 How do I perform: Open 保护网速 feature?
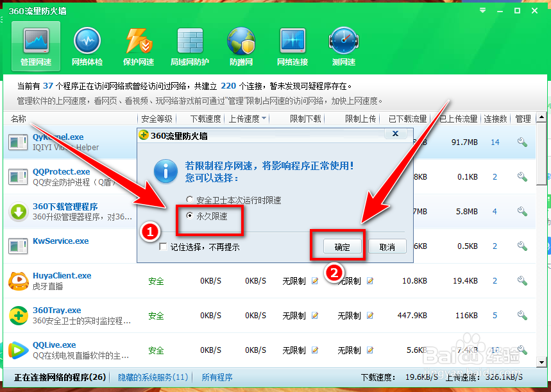138,45
